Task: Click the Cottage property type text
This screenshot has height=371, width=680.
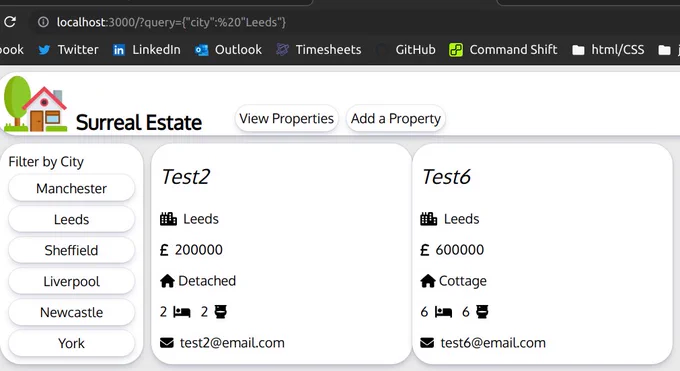Action: [463, 281]
